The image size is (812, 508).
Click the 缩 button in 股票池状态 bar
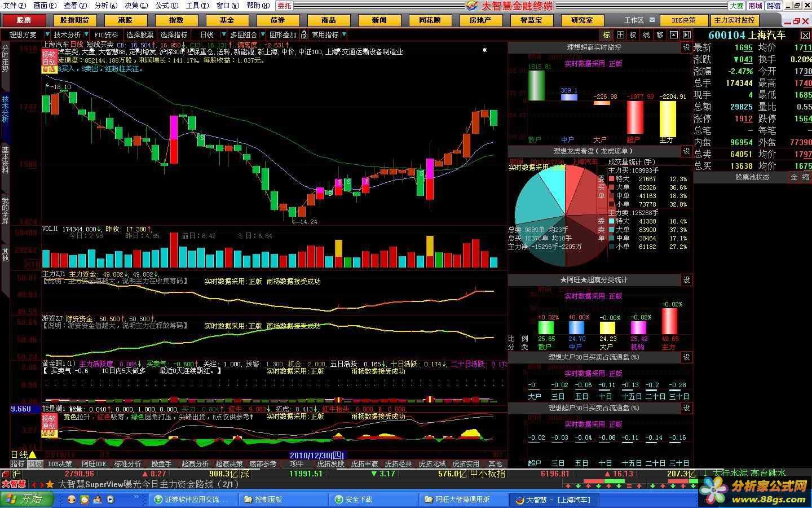pos(805,177)
